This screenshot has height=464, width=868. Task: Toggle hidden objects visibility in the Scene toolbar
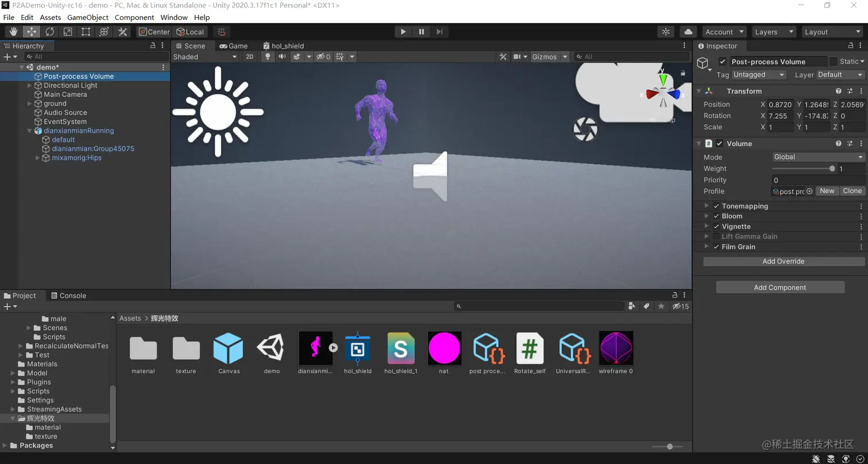point(324,57)
